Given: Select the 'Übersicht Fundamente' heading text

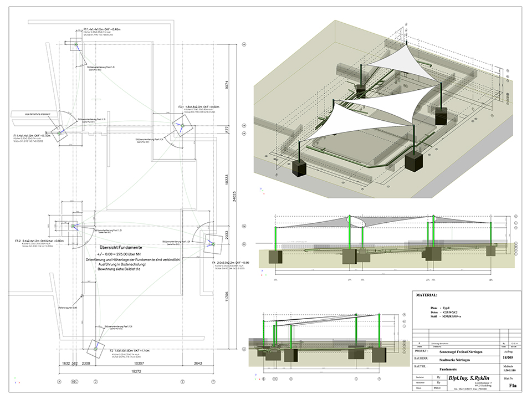Looking at the screenshot, I should click(x=121, y=247).
